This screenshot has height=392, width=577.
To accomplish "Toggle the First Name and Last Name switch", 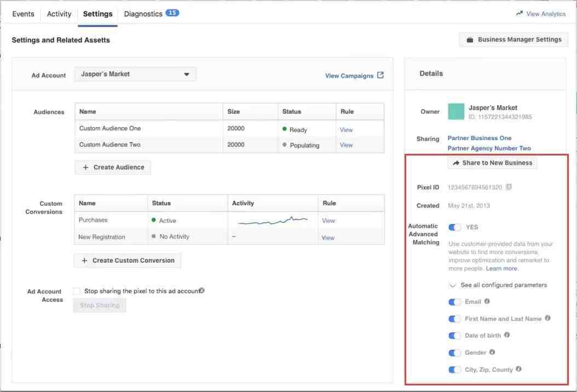I will (x=454, y=319).
